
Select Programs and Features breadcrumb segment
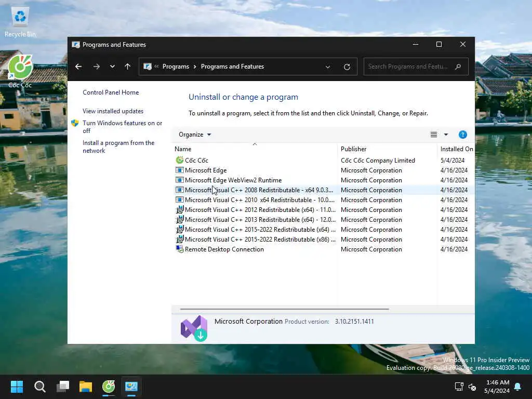232,66
